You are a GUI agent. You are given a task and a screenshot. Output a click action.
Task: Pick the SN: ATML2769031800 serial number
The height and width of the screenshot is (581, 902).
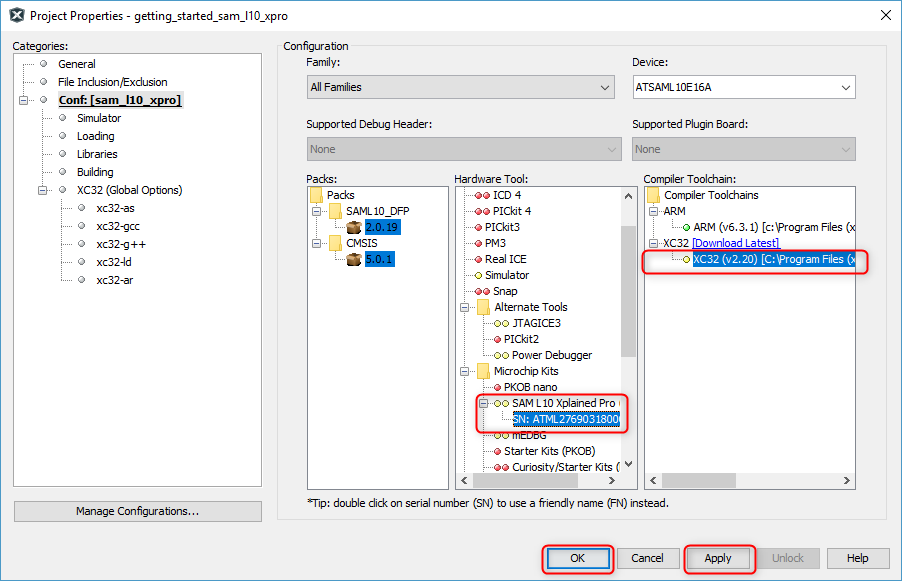tap(565, 419)
